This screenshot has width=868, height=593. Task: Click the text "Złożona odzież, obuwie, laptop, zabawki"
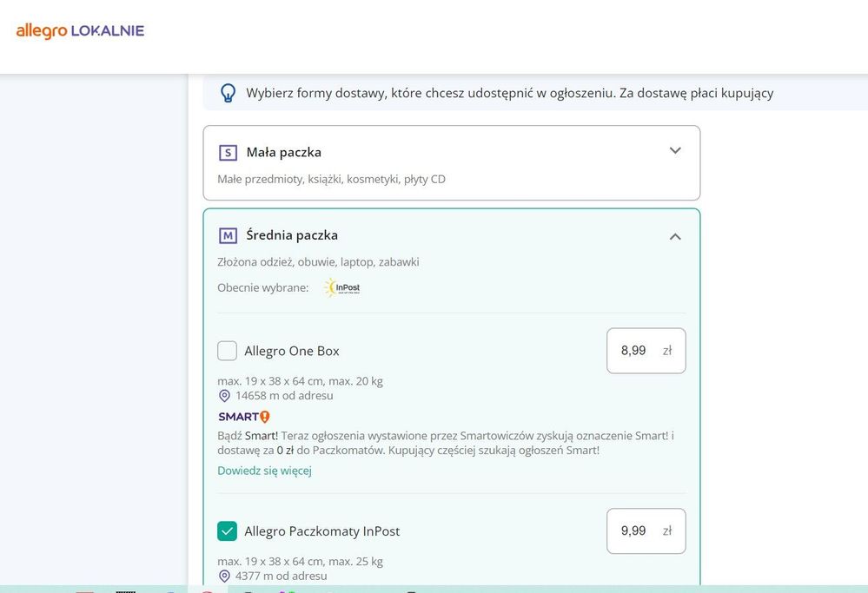pos(318,261)
